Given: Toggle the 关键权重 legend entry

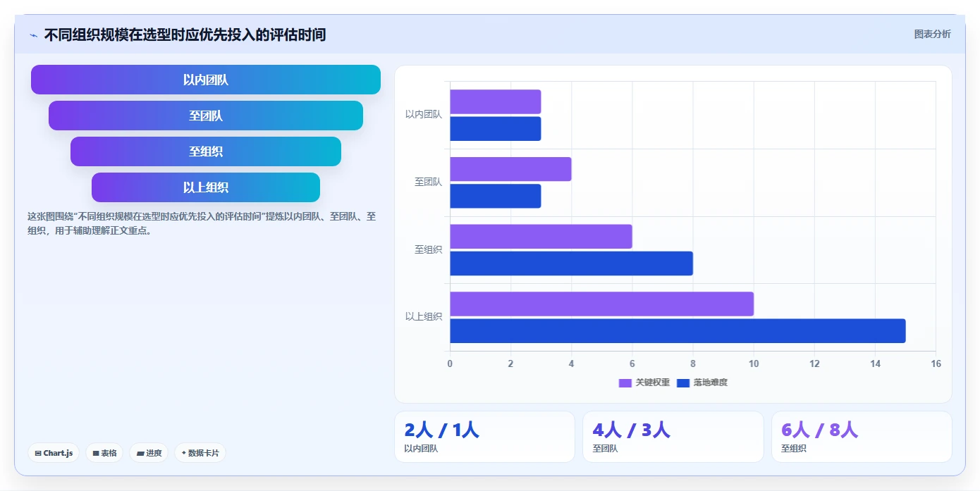Looking at the screenshot, I should coord(644,383).
